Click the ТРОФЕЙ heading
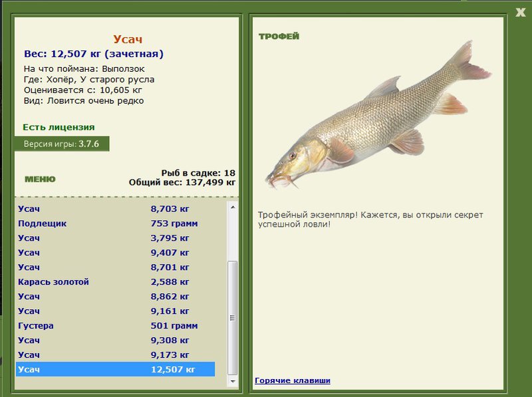 coord(279,37)
